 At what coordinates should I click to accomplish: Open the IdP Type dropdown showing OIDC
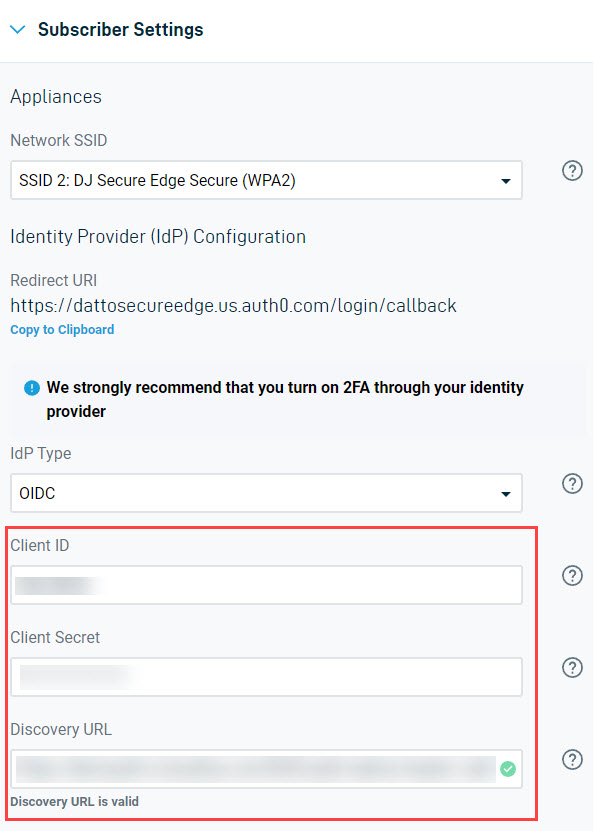click(x=266, y=493)
